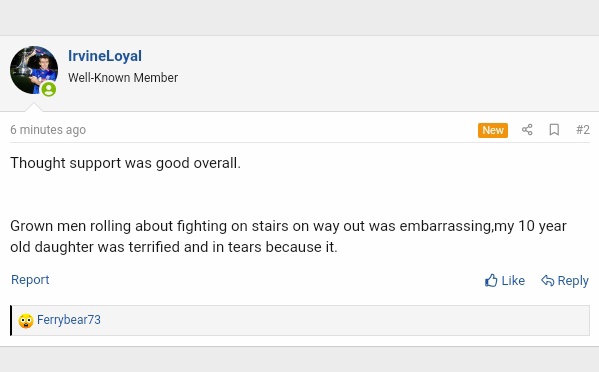
Task: Open the Ferrybear73 profile link
Action: [69, 320]
